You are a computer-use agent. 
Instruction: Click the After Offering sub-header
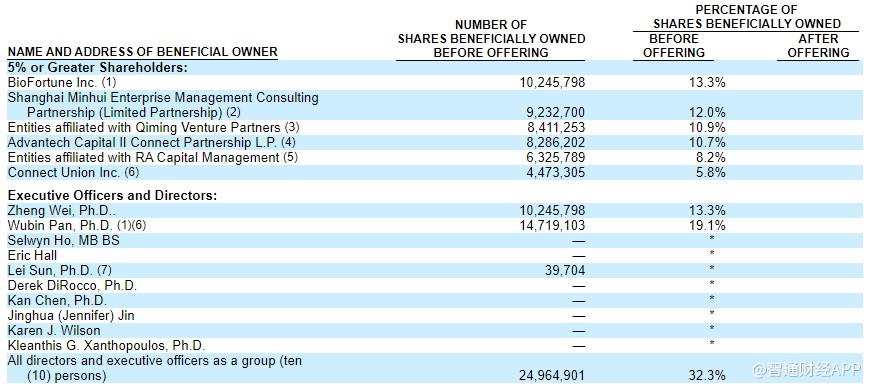click(818, 46)
